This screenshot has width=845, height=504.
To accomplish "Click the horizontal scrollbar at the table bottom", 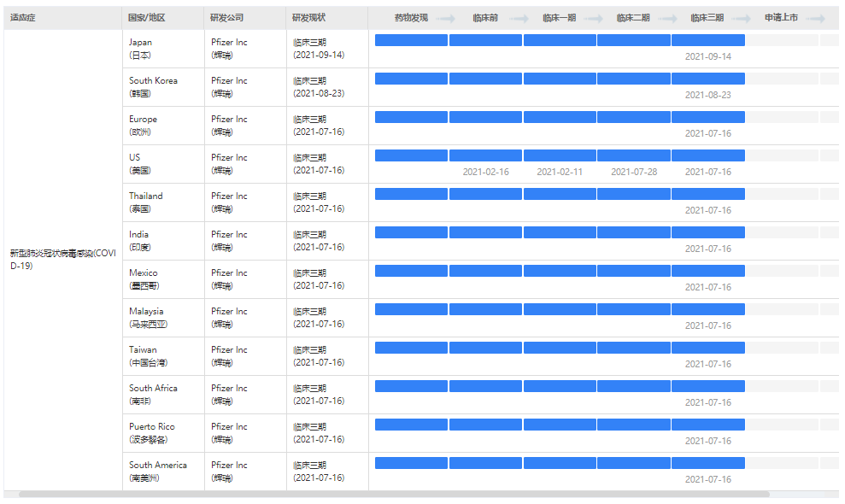I will (x=394, y=495).
